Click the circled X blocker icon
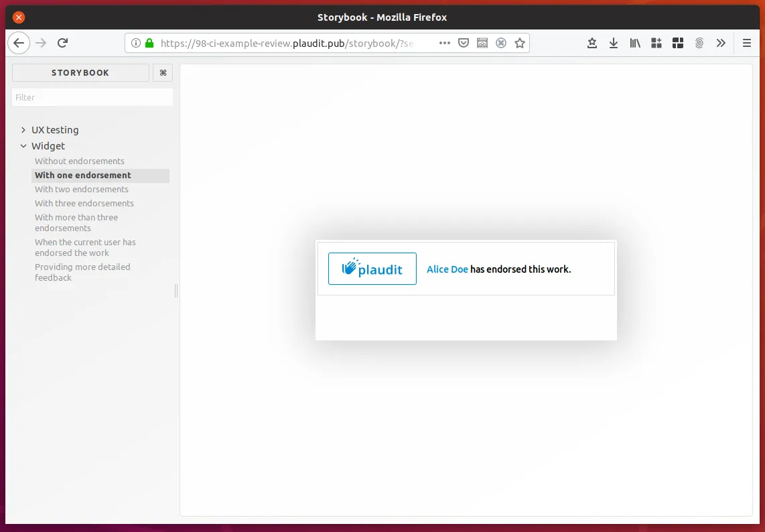Screen dimensions: 765x532 coord(501,43)
